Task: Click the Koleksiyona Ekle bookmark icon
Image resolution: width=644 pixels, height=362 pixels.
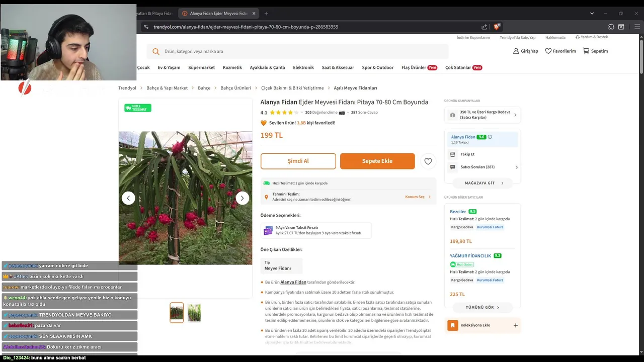Action: [x=453, y=325]
